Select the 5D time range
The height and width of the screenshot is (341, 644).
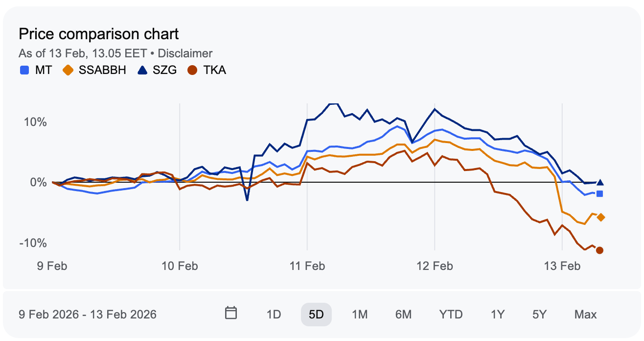coord(316,314)
